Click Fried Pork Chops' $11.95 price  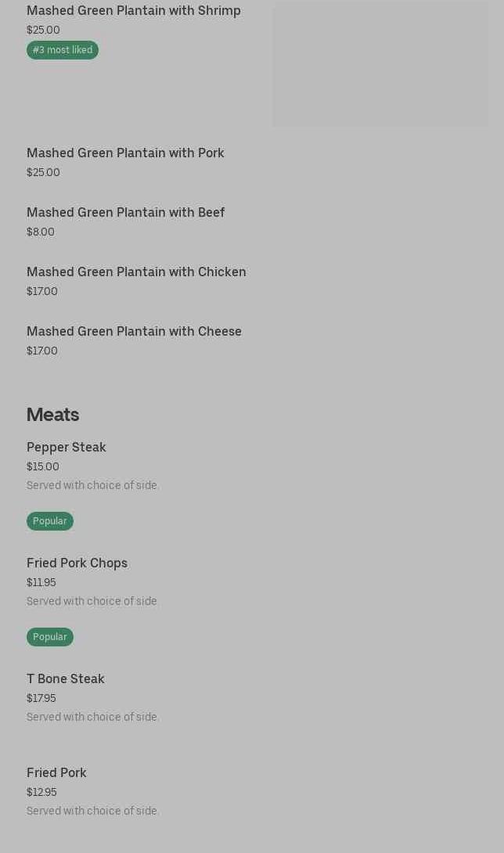(x=41, y=583)
